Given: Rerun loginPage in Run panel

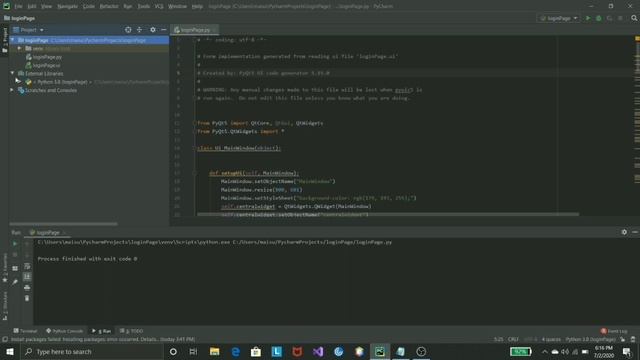Looking at the screenshot, I should pyautogui.click(x=15, y=244).
